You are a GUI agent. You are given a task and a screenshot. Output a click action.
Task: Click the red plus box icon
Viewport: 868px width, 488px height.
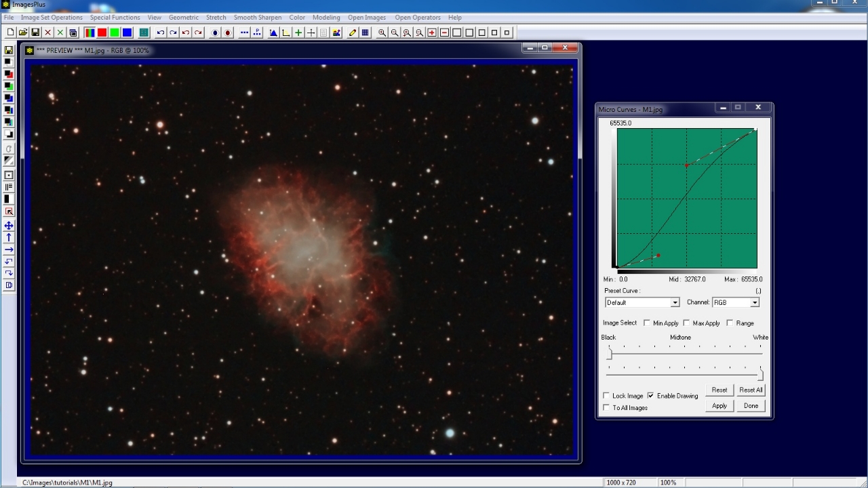[x=432, y=33]
